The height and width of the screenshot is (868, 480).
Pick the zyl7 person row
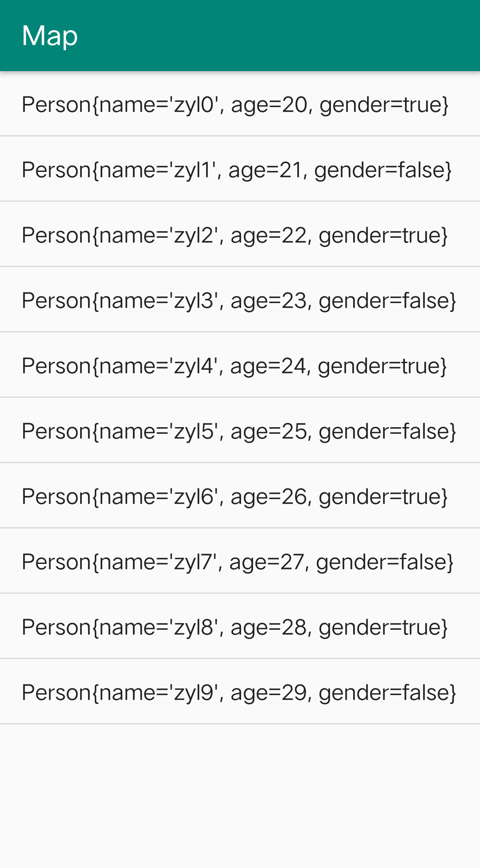[238, 562]
